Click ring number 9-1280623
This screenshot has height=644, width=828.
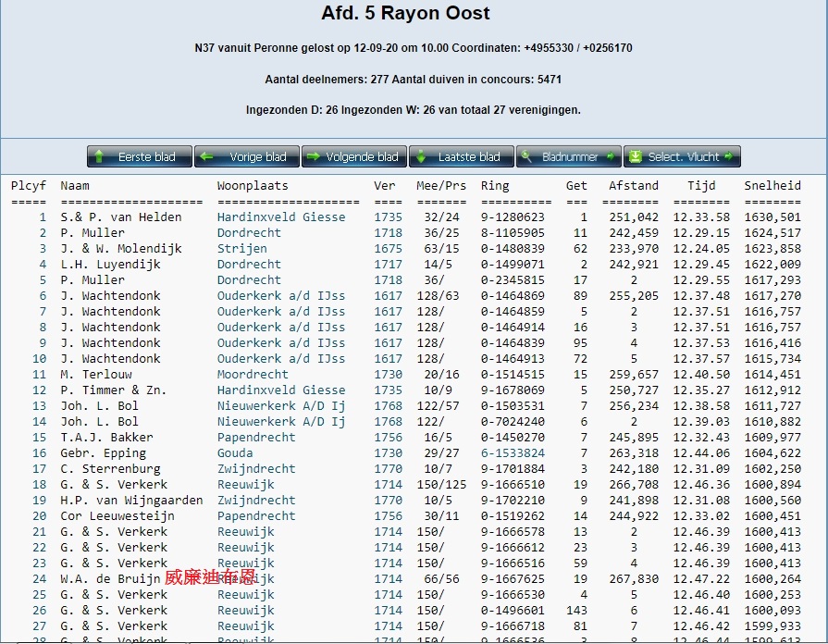click(x=513, y=217)
